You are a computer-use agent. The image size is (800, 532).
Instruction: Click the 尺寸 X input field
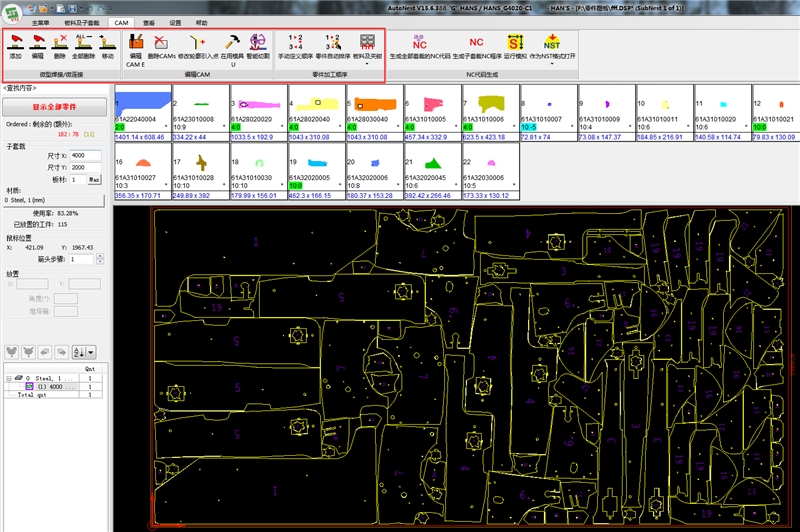[x=84, y=155]
